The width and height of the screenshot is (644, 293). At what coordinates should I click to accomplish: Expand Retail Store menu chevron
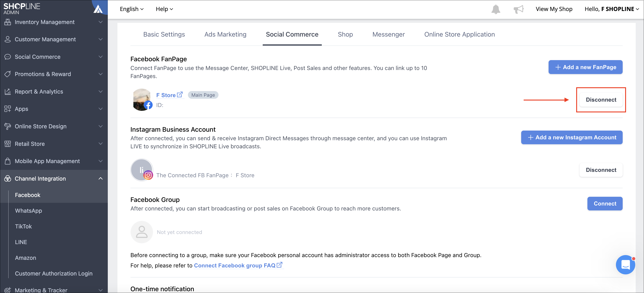coord(101,144)
